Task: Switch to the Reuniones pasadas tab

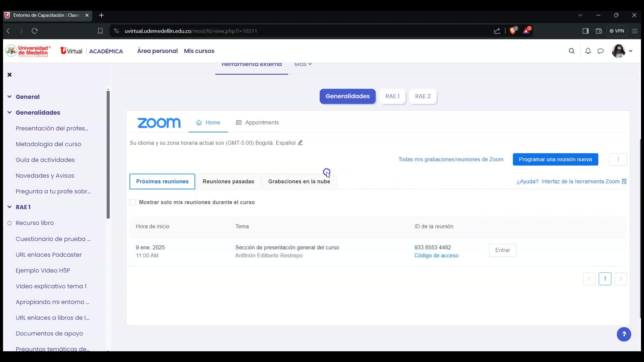Action: (x=228, y=181)
